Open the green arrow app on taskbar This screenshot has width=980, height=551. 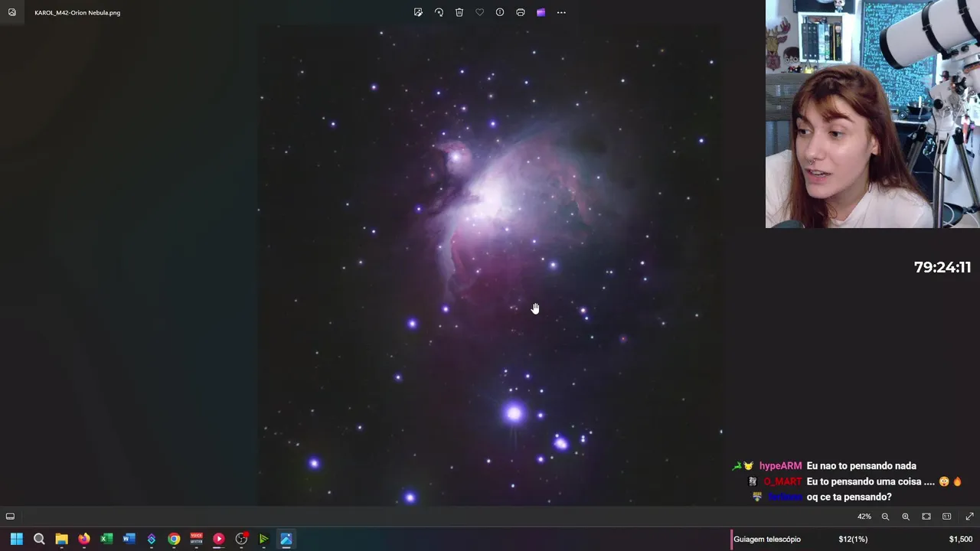click(263, 539)
